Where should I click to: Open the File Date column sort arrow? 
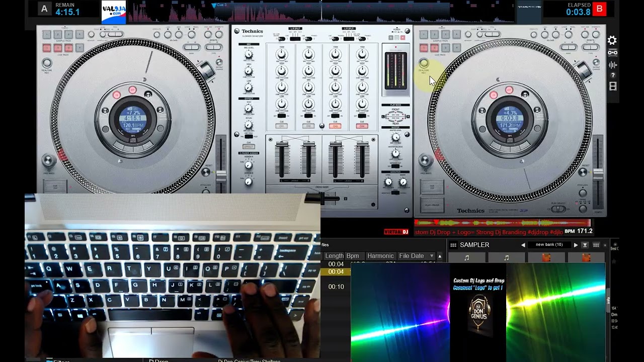(431, 256)
